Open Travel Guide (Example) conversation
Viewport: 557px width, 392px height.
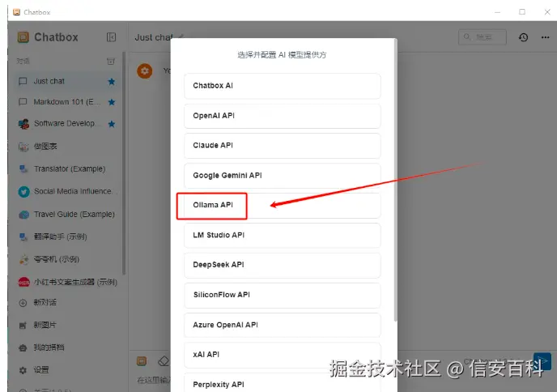tap(66, 215)
